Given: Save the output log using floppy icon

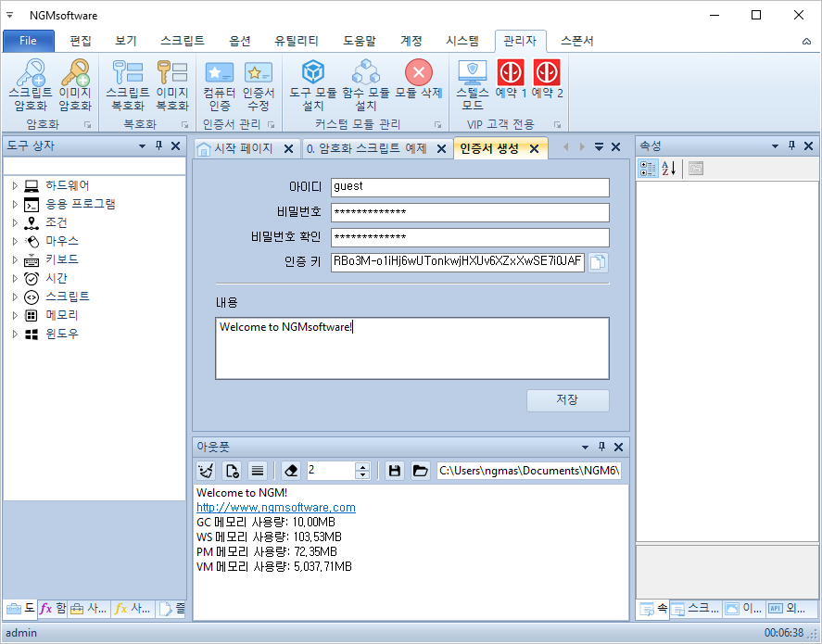Looking at the screenshot, I should click(395, 471).
